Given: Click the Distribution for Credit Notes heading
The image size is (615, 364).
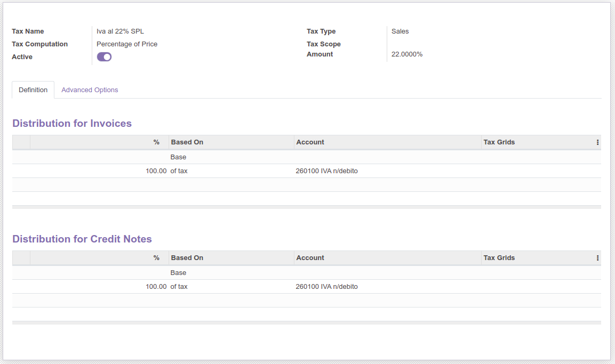Looking at the screenshot, I should pyautogui.click(x=82, y=239).
